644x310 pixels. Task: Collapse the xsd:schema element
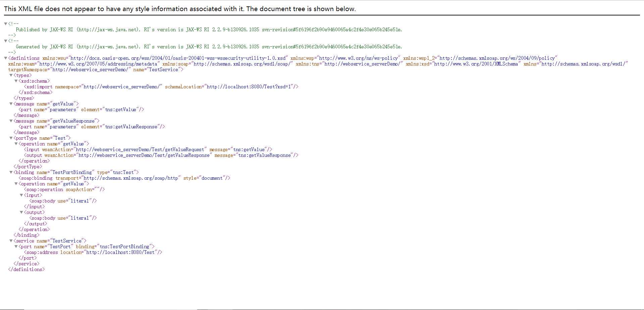tap(16, 81)
